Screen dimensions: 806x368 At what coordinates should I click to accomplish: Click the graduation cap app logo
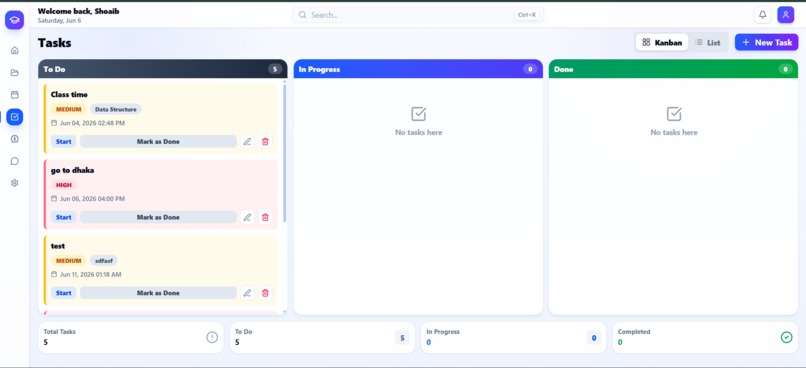(14, 20)
